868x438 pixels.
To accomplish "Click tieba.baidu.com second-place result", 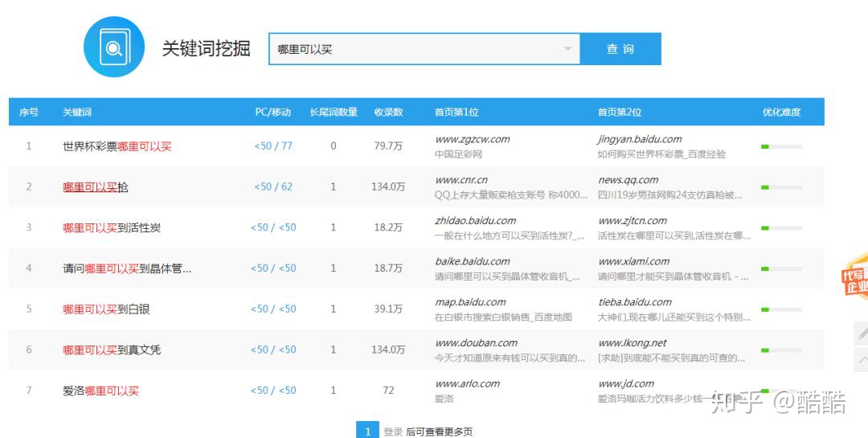I will [x=634, y=302].
